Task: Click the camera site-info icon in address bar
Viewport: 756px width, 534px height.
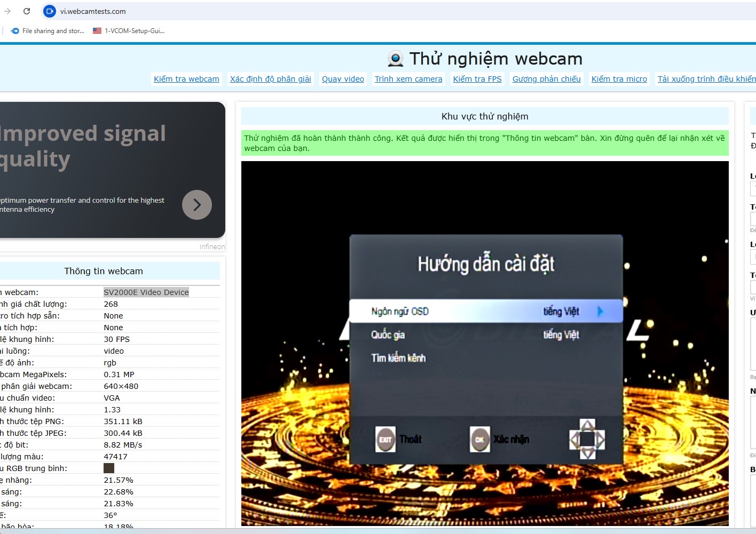Action: tap(50, 11)
